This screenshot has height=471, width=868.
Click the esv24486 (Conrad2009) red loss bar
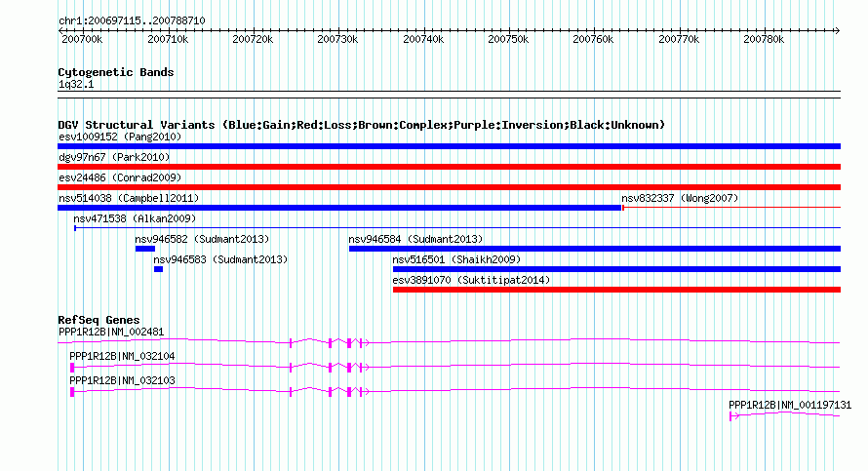pyautogui.click(x=449, y=187)
